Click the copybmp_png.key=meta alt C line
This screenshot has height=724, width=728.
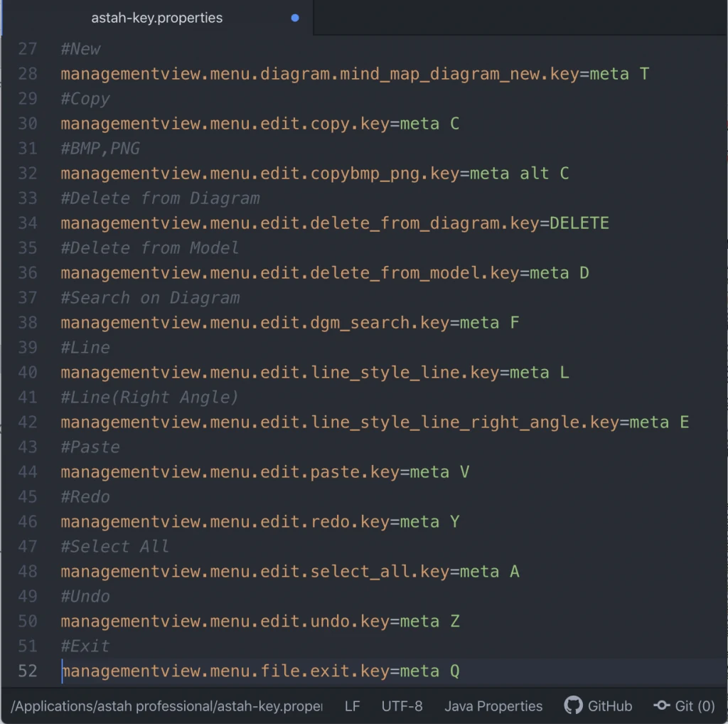pyautogui.click(x=315, y=174)
